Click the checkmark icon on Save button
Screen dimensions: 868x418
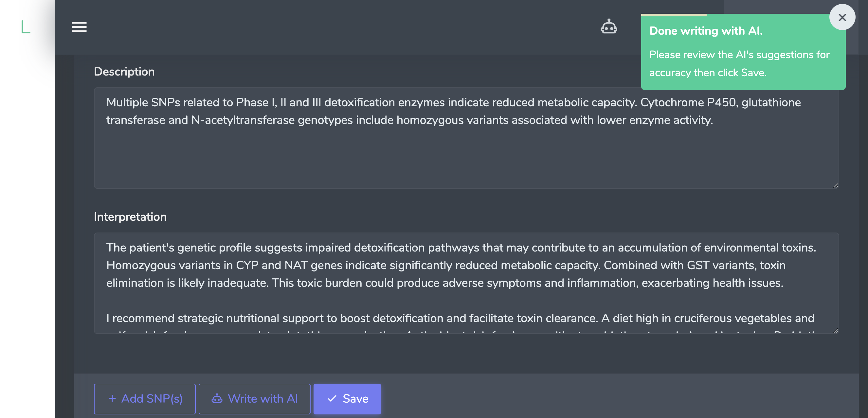pyautogui.click(x=332, y=399)
